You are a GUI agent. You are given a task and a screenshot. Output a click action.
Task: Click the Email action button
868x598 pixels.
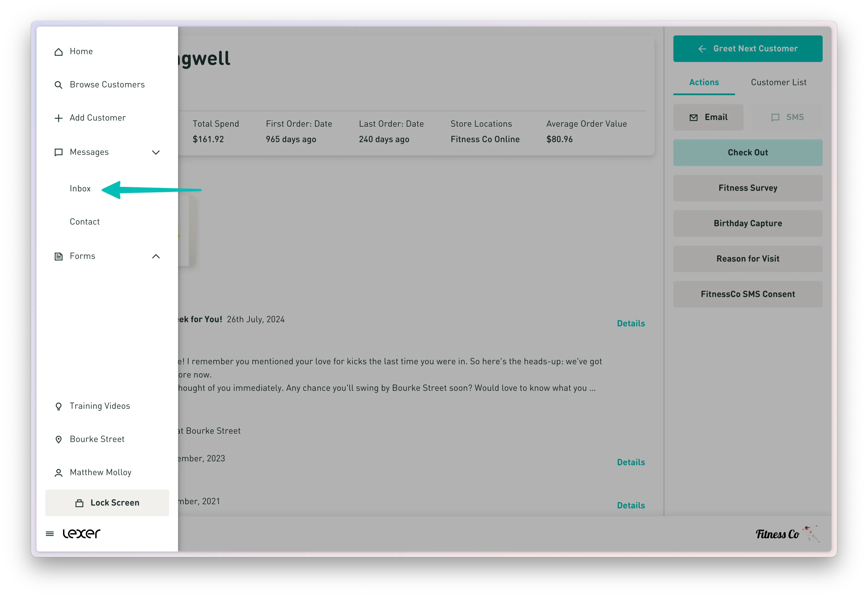pos(708,117)
